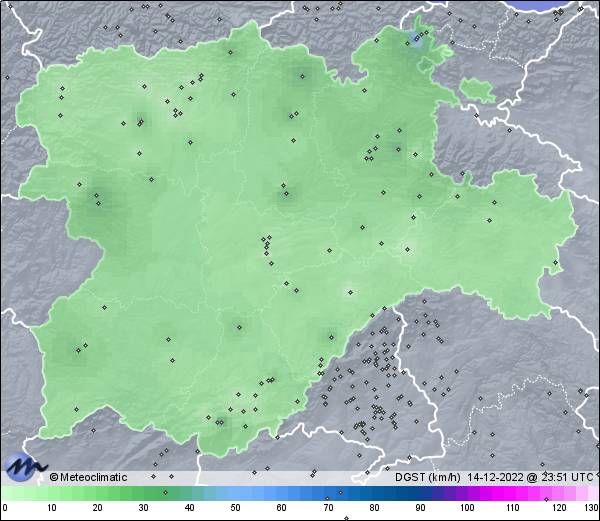The width and height of the screenshot is (600, 521).
Task: Click the scale value 30
Action: pos(143,508)
